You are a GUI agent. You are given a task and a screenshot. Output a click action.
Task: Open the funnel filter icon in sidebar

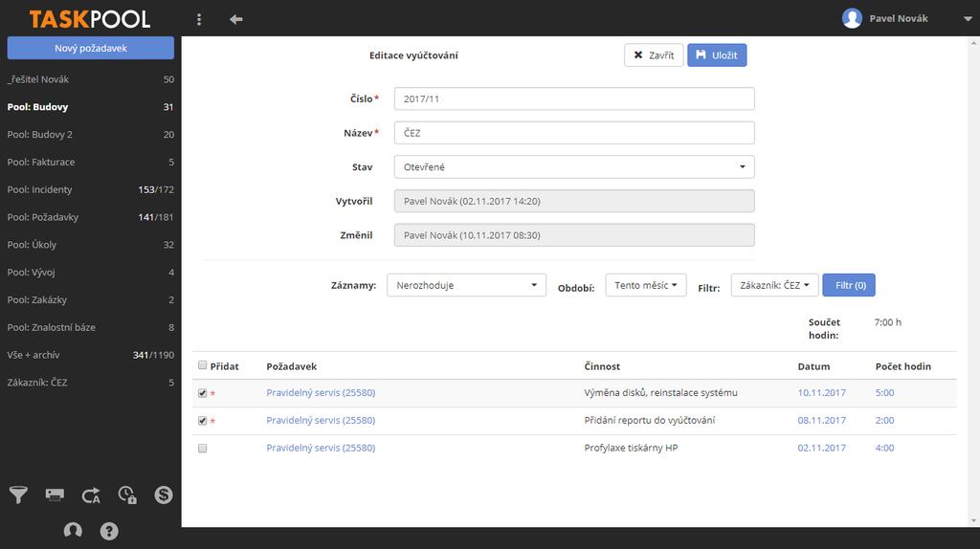[x=18, y=494]
